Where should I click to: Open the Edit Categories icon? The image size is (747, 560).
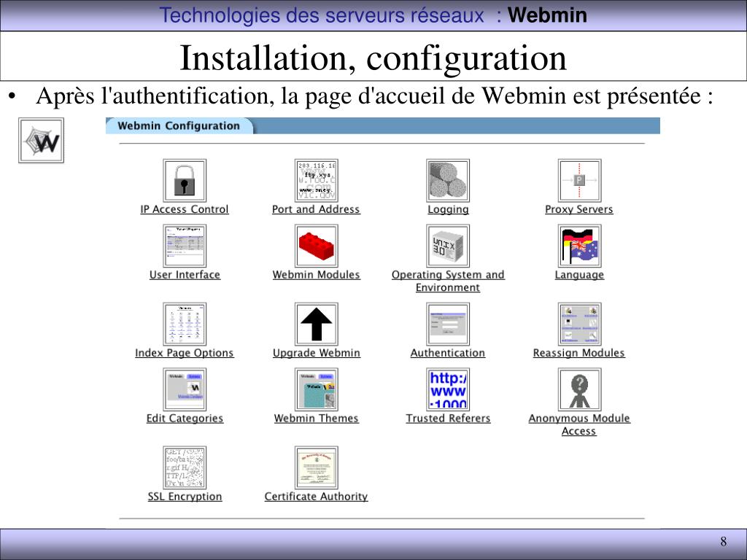point(185,389)
